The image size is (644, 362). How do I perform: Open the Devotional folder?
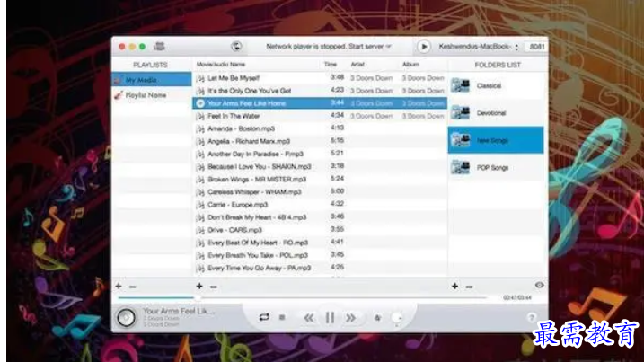496,112
